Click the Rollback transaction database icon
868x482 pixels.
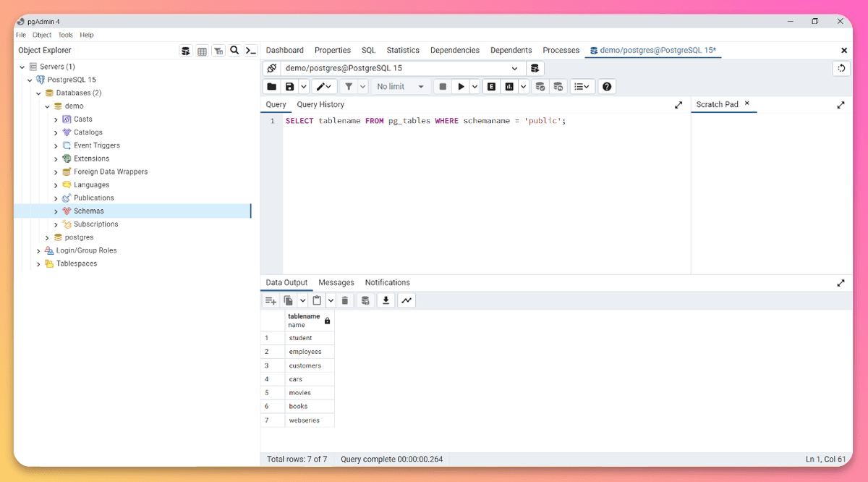(x=558, y=87)
